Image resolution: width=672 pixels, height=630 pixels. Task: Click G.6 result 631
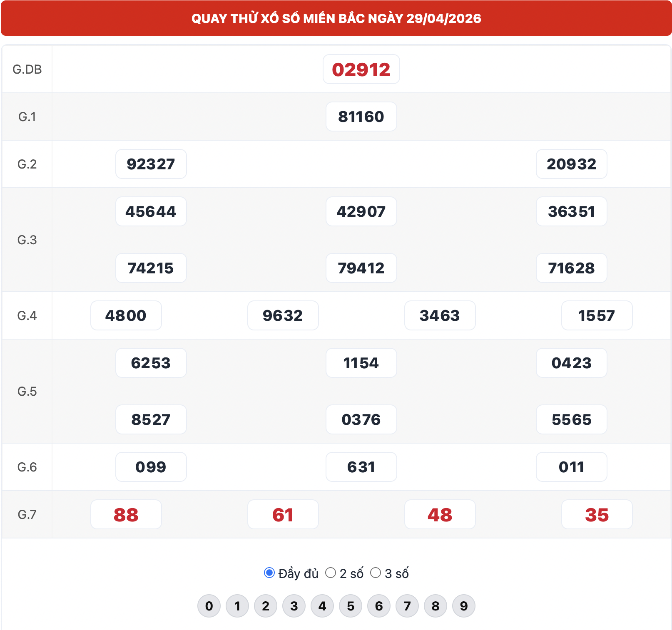tap(361, 467)
